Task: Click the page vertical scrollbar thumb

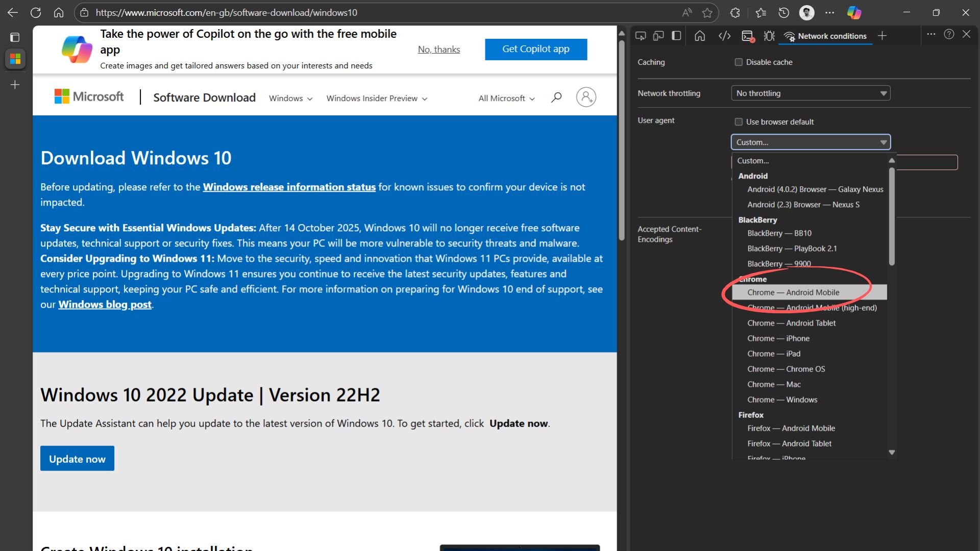Action: (x=621, y=140)
